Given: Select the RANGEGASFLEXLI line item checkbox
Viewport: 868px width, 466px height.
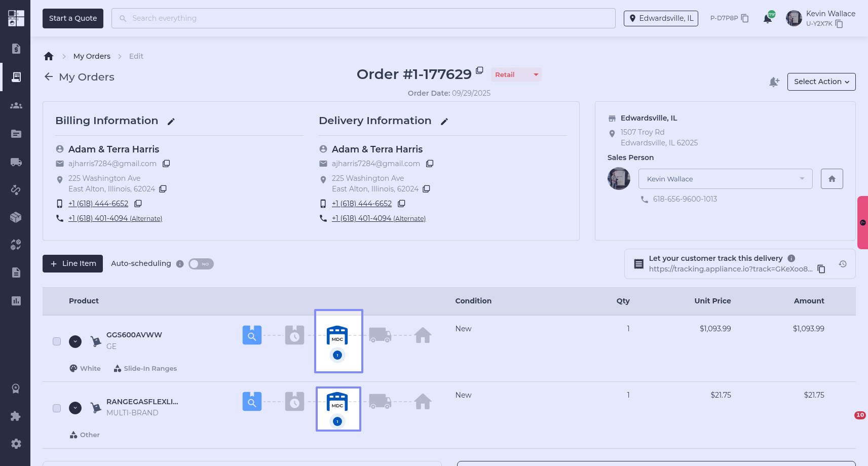Looking at the screenshot, I should 57,408.
